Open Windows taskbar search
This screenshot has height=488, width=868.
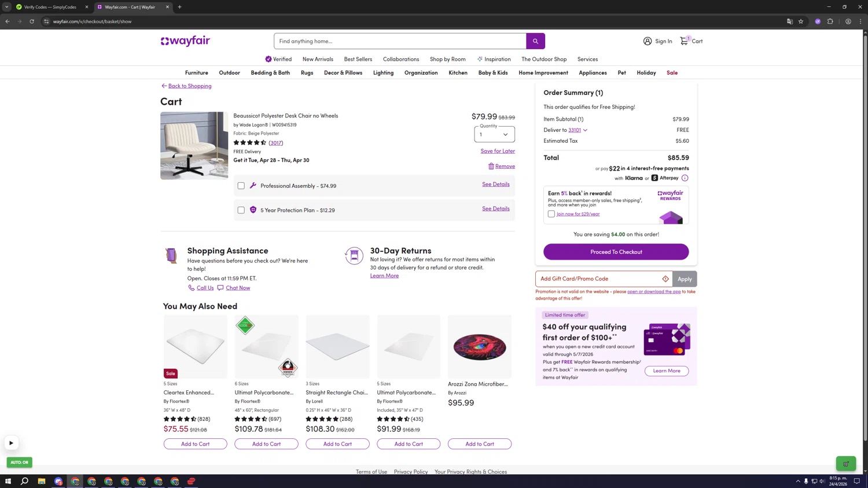click(25, 481)
